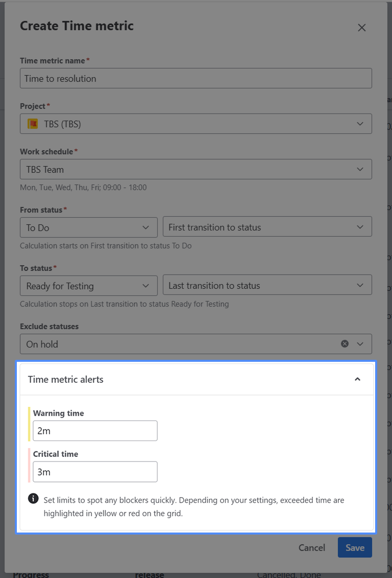Click the Time metric name input field
This screenshot has width=392, height=578.
[195, 79]
